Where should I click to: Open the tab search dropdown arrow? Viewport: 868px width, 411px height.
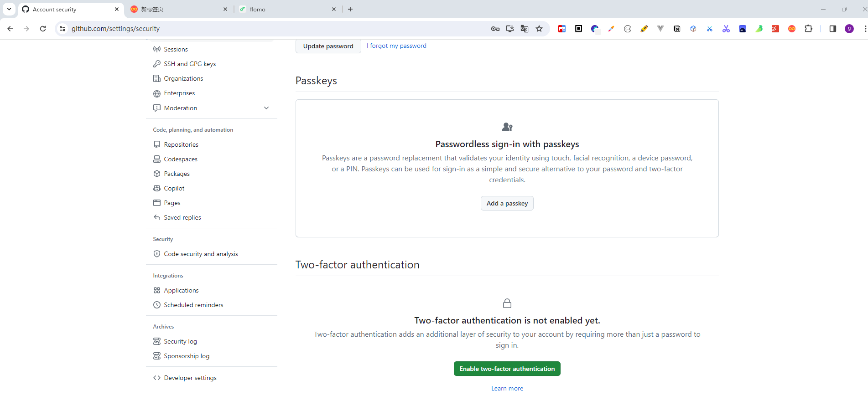9,9
